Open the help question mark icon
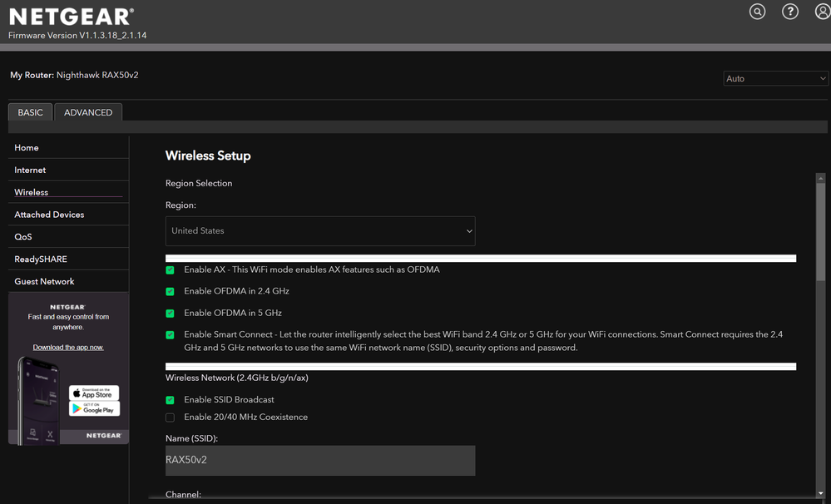The width and height of the screenshot is (831, 504). 790,12
